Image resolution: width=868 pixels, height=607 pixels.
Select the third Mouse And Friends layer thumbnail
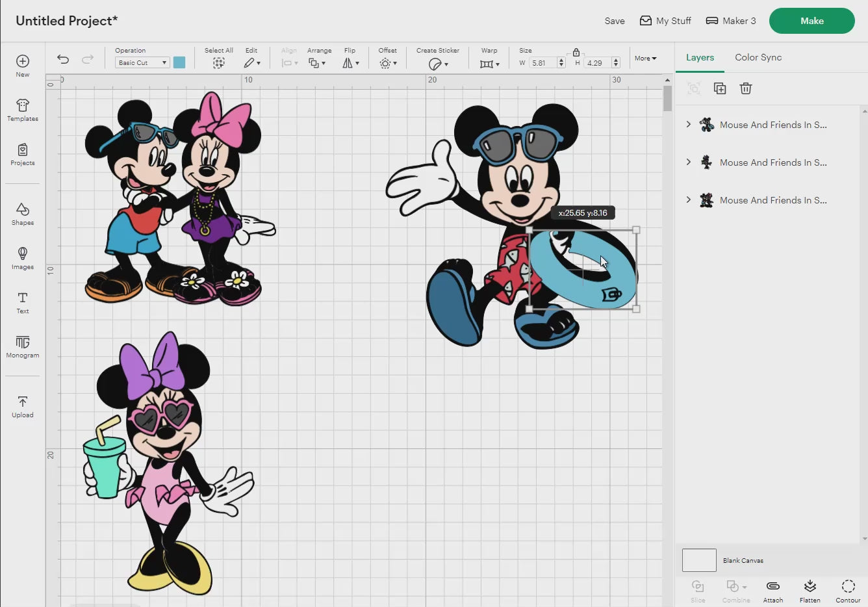pos(706,200)
